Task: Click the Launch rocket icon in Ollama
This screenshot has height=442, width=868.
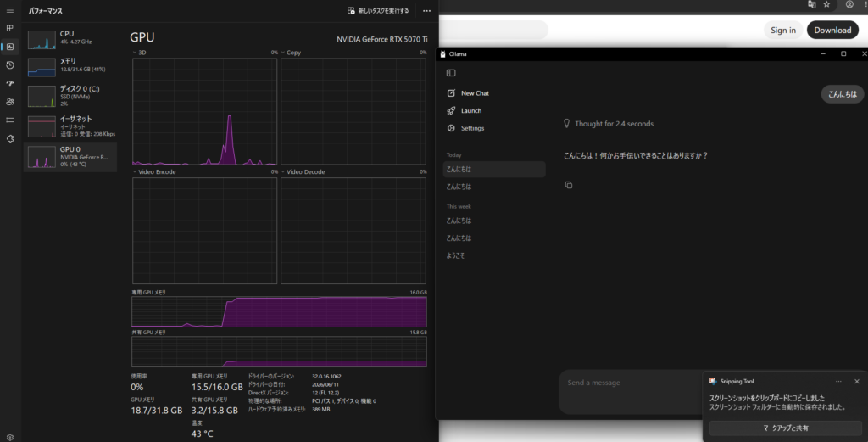Action: click(x=451, y=110)
